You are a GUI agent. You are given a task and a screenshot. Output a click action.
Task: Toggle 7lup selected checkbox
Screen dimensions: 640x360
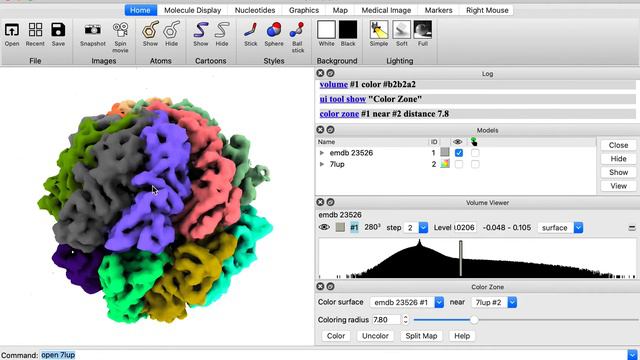[x=475, y=164]
